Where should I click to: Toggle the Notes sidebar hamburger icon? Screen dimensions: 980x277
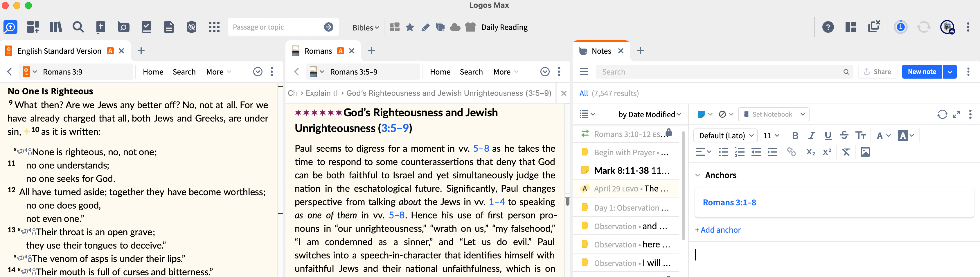[584, 72]
